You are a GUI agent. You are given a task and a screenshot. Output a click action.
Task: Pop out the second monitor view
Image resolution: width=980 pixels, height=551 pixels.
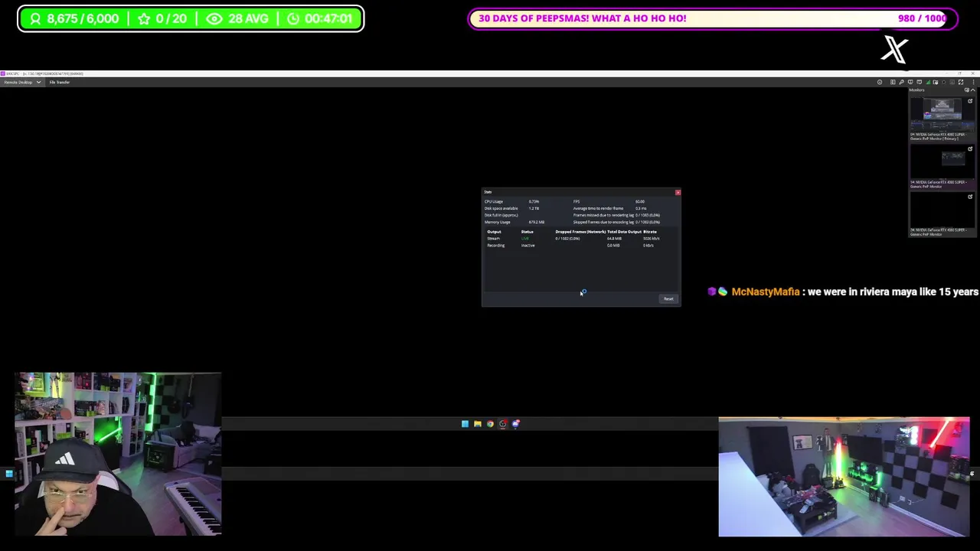coord(970,148)
